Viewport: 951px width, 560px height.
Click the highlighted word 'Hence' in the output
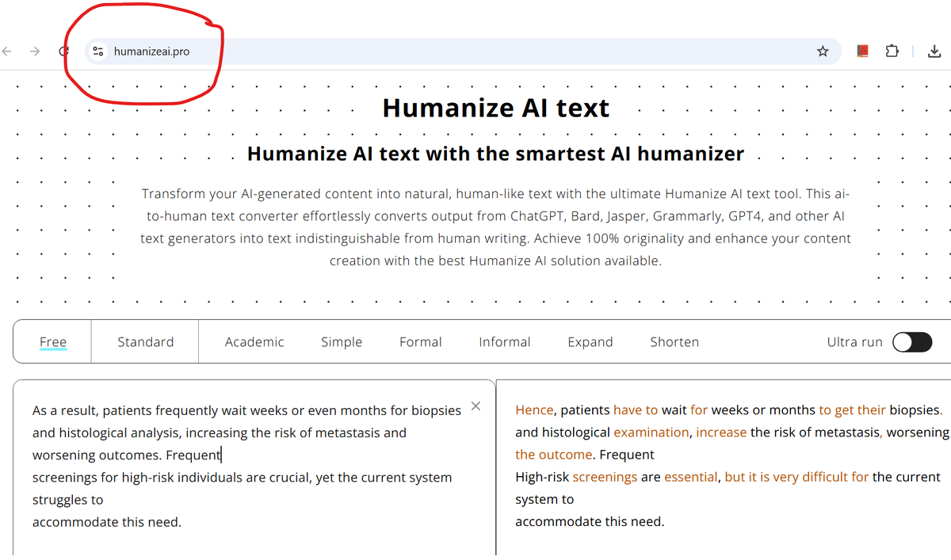[534, 410]
